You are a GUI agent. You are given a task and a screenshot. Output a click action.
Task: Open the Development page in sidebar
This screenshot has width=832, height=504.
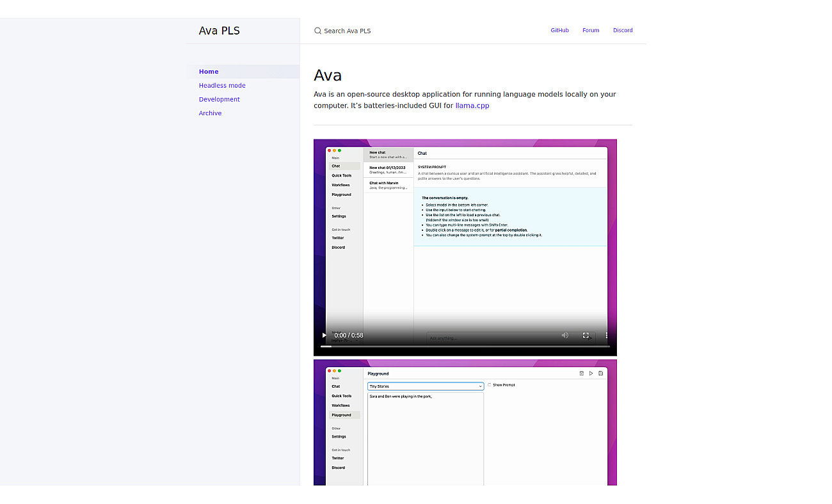[220, 99]
